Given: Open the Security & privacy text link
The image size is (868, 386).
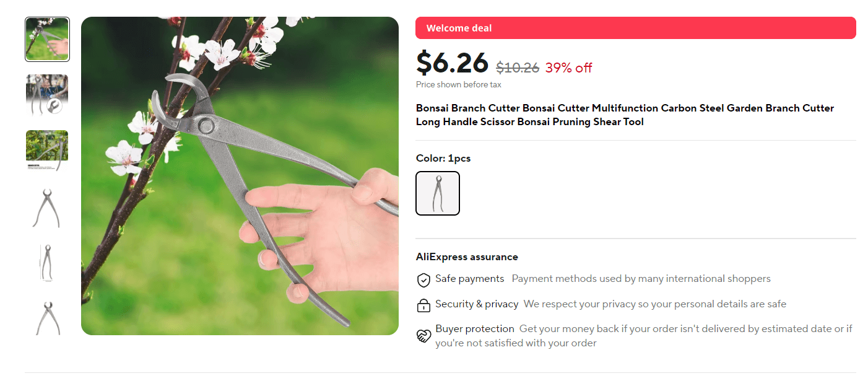Looking at the screenshot, I should (477, 304).
